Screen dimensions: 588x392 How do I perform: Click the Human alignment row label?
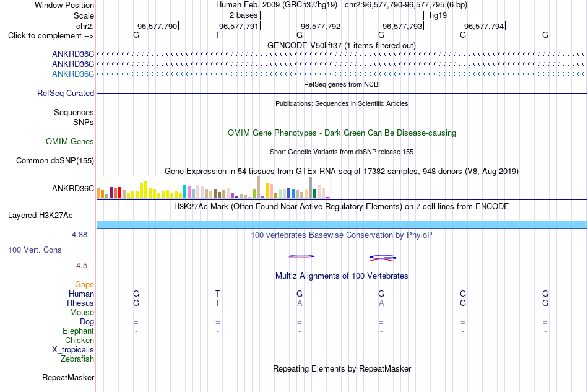(81, 294)
